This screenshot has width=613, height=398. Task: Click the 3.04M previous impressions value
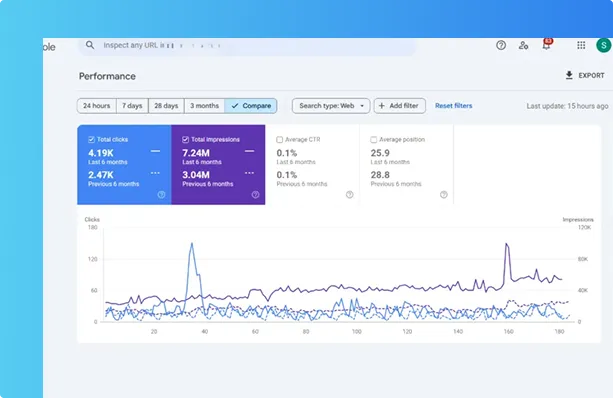click(196, 175)
